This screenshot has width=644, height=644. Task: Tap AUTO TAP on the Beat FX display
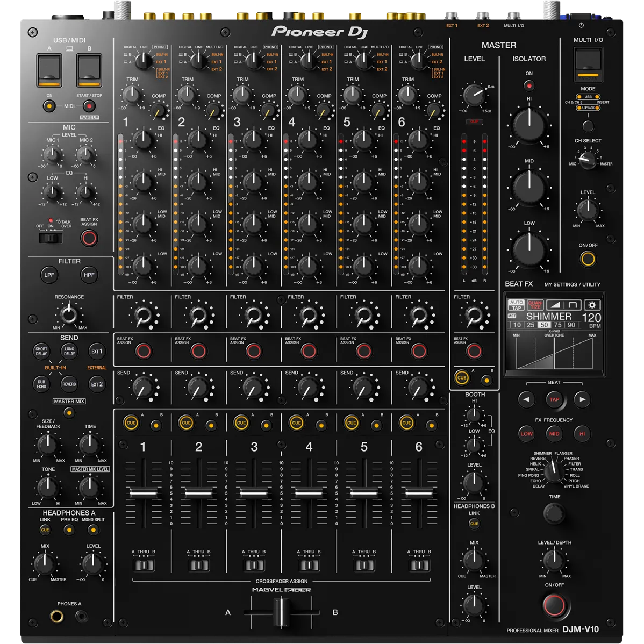point(516,305)
